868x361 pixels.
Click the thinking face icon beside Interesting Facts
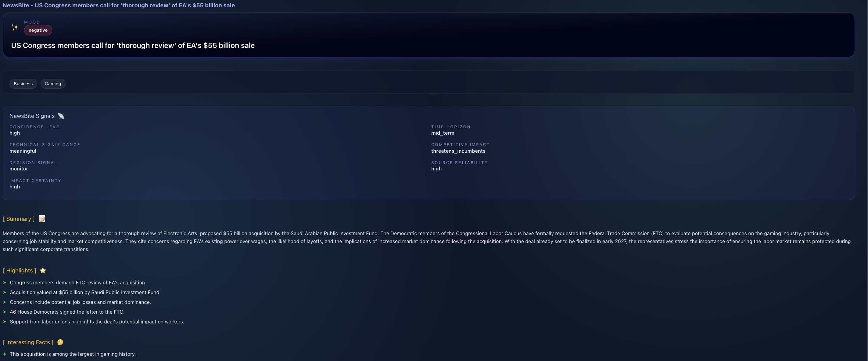pyautogui.click(x=60, y=342)
